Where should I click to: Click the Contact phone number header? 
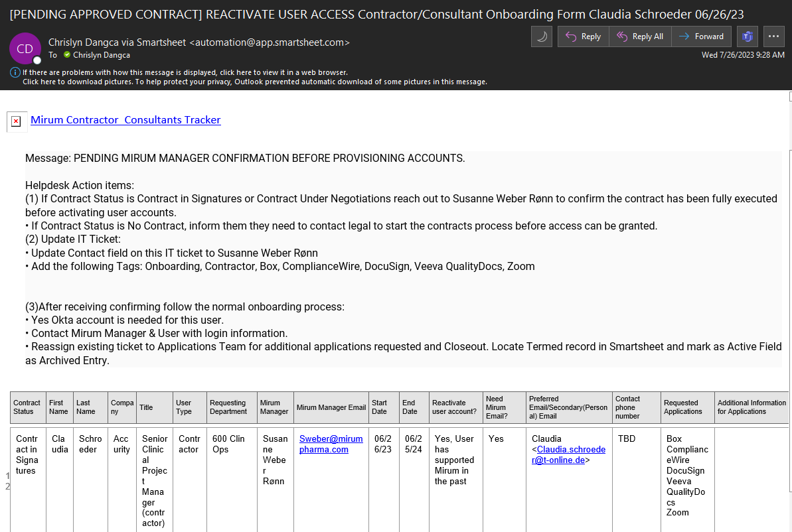(x=637, y=407)
